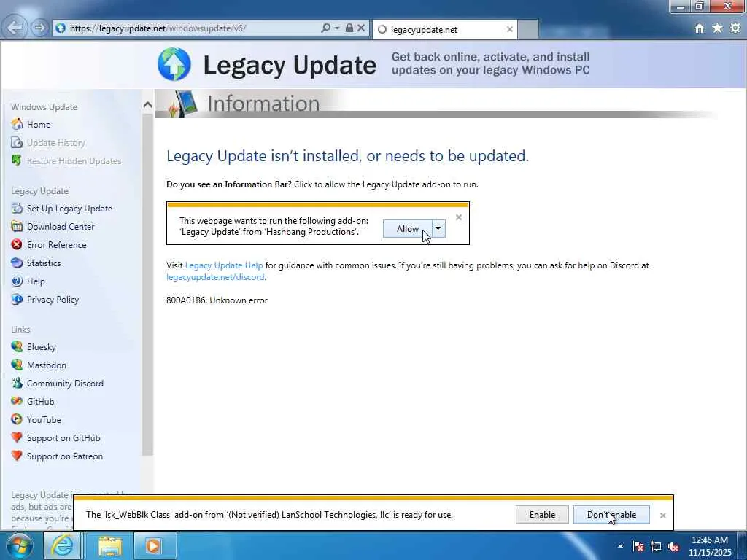Screen dimensions: 747x560
Task: Open the Download Center sidebar link
Action: 61,226
